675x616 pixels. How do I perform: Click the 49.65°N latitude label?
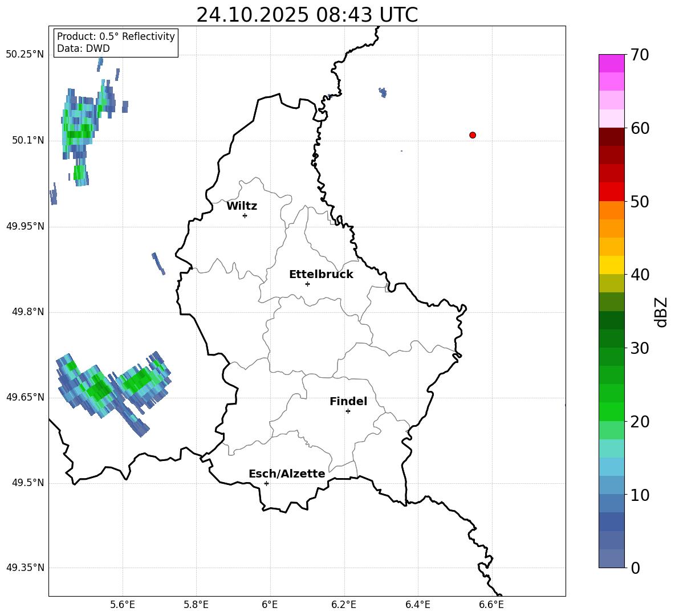25,397
